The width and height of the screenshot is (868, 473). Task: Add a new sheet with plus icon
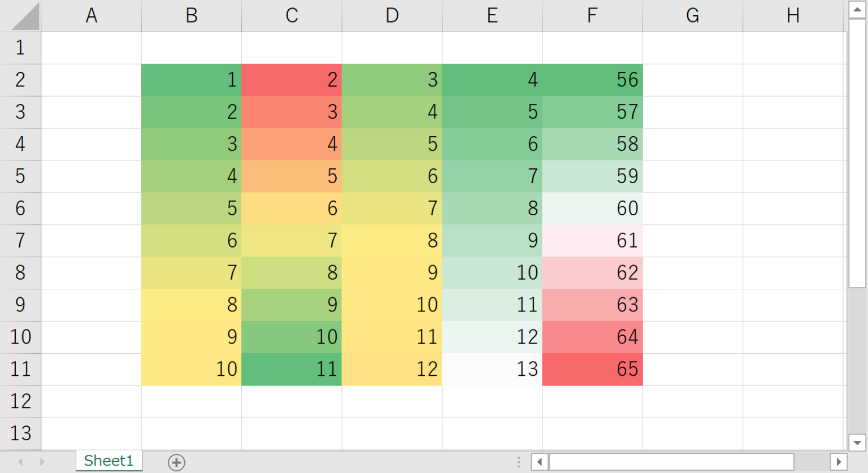point(176,462)
